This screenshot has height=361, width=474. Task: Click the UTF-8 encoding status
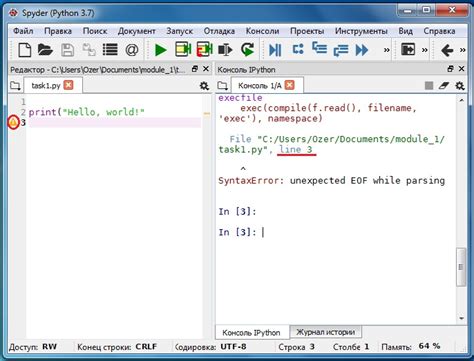tap(233, 347)
